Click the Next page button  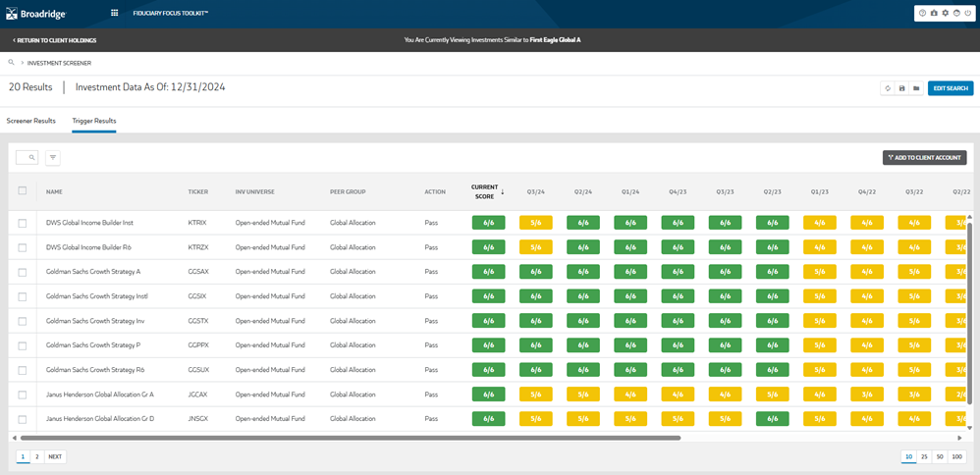click(x=55, y=457)
